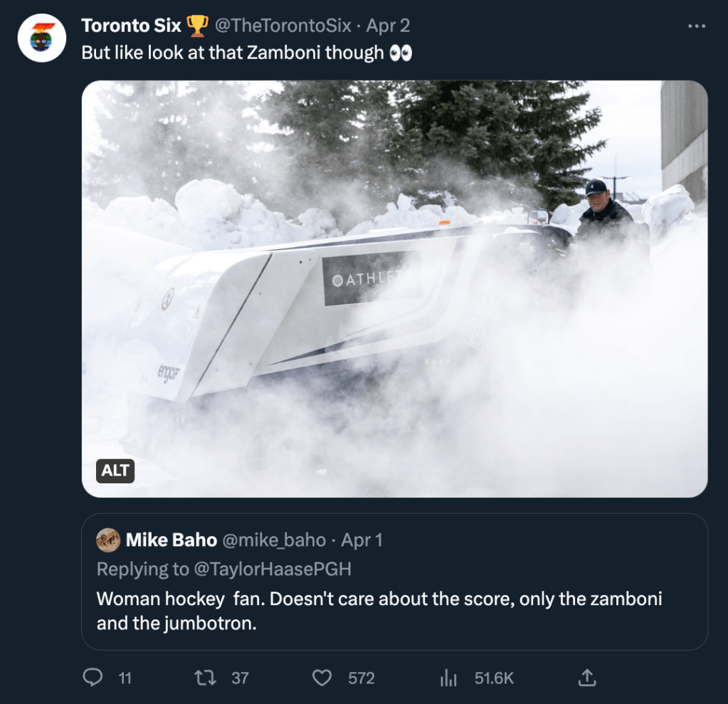Screen dimensions: 728x704
Task: Open the quoted tweet text about zamboni
Action: coord(379,611)
